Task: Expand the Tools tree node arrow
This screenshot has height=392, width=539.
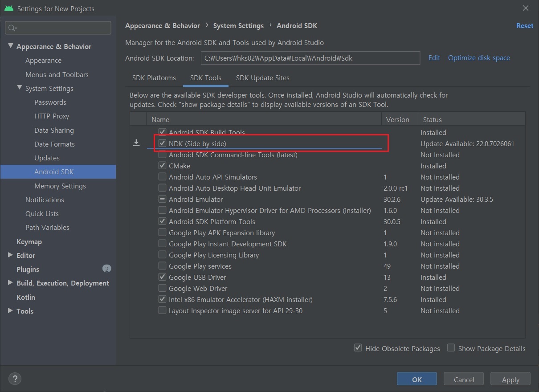Action: coord(11,310)
